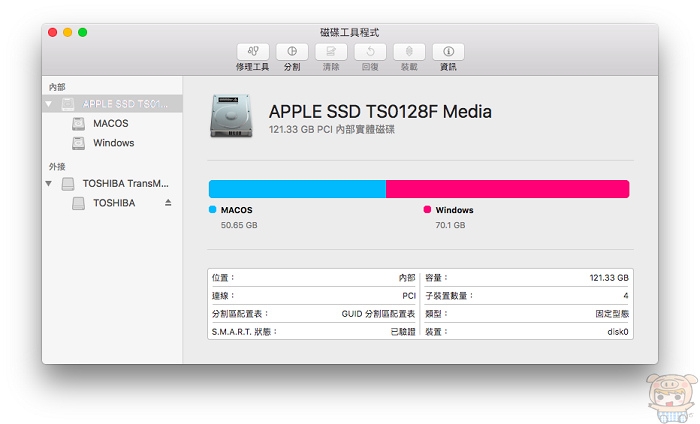Click the GUID 分割區配置表 value

[378, 314]
